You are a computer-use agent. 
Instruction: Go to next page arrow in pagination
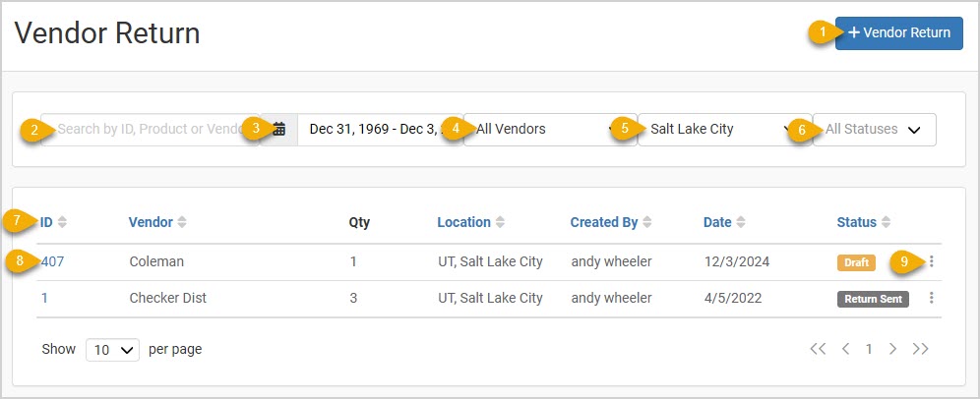pyautogui.click(x=893, y=349)
